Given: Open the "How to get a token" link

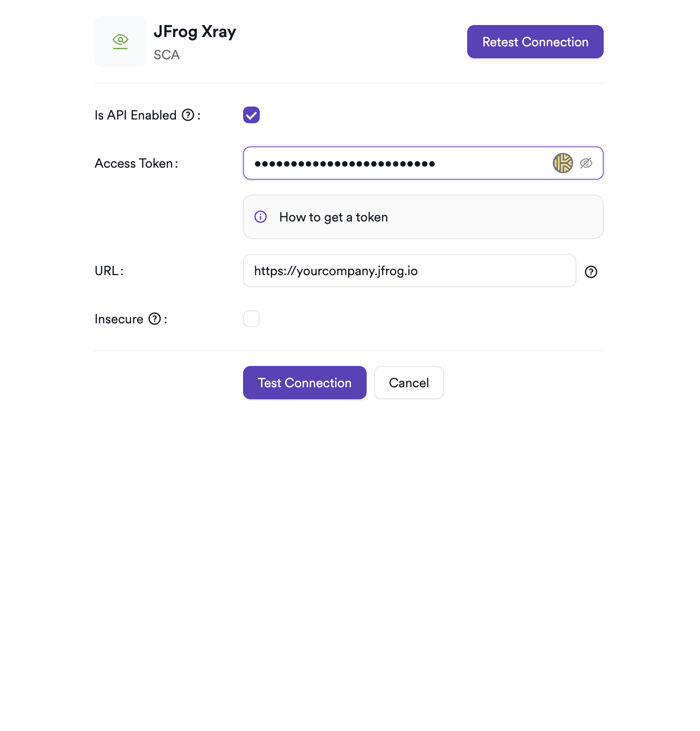Looking at the screenshot, I should coord(333,217).
